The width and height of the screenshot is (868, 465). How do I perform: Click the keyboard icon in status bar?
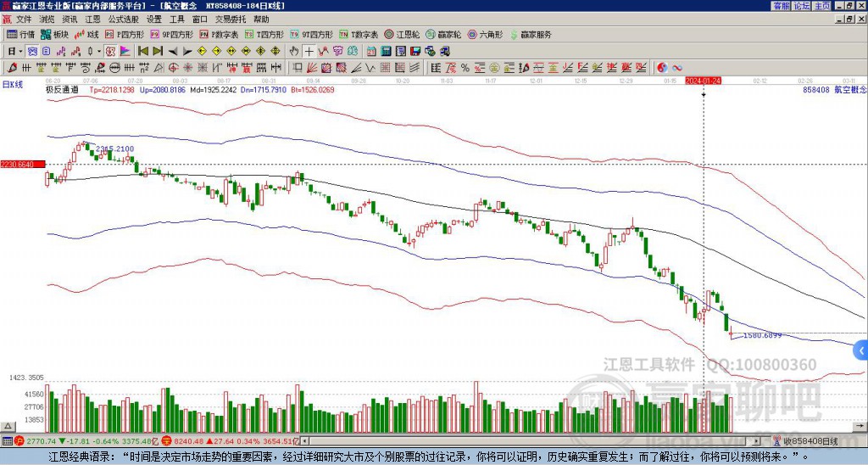[7, 441]
